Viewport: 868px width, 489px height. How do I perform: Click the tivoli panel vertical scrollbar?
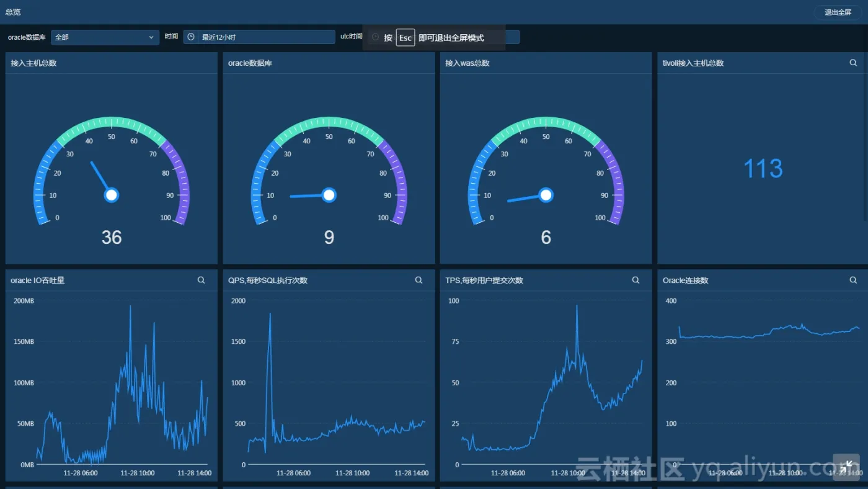coord(866,137)
